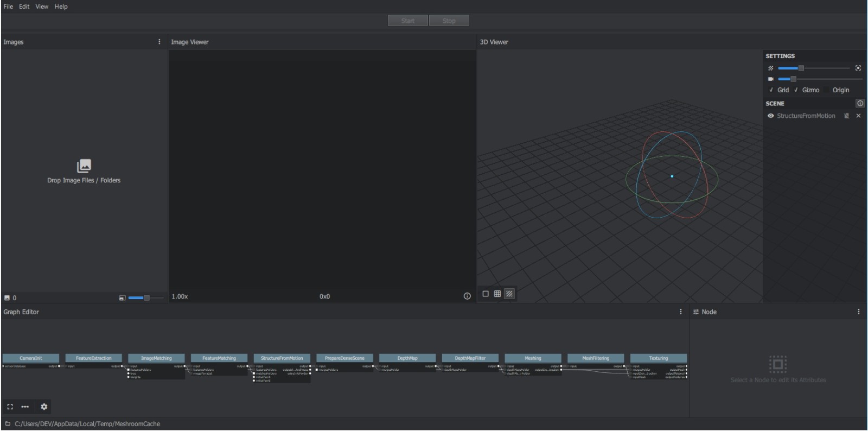Screen dimensions: 868x431
Task: Fit the graph to view icon
Action: (10, 407)
